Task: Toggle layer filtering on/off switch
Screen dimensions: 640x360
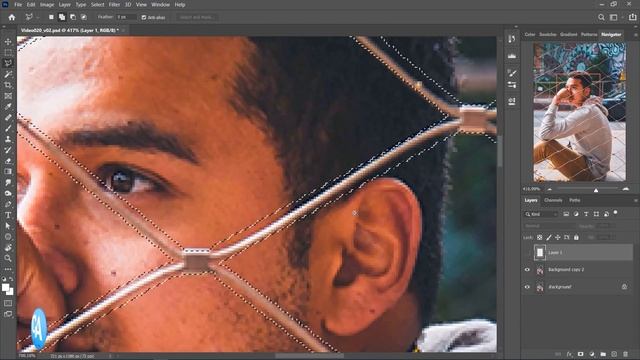Action: tap(616, 213)
